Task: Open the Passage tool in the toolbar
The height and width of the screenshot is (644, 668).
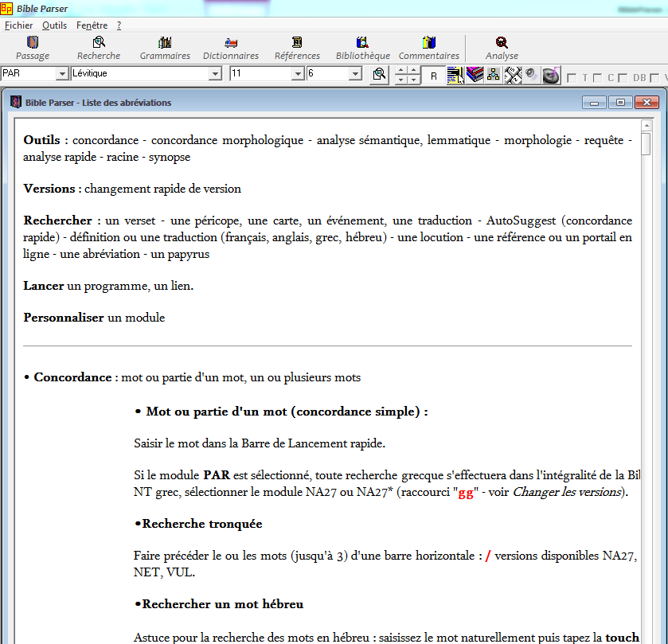Action: (x=33, y=48)
